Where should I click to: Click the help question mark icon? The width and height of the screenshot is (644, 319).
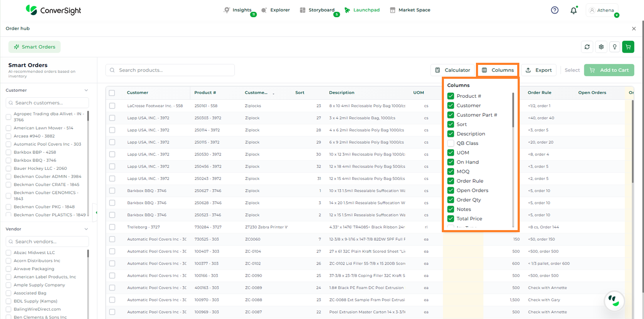(555, 10)
